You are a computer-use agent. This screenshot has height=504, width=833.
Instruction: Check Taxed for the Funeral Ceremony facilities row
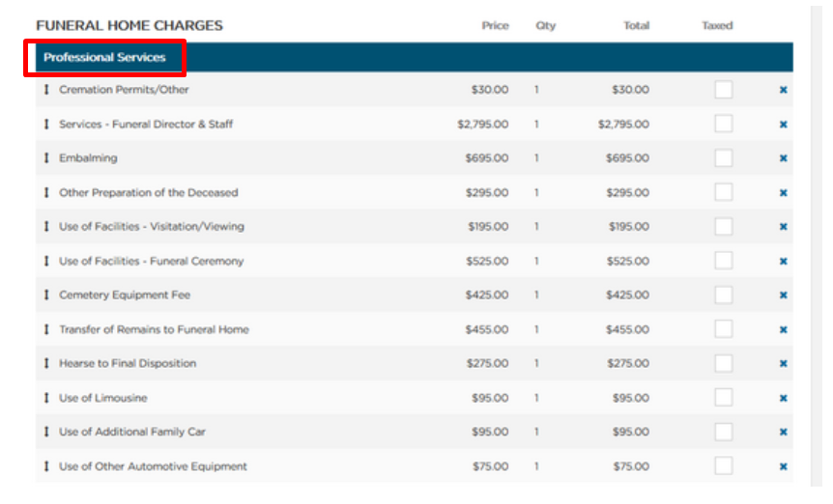point(724,261)
